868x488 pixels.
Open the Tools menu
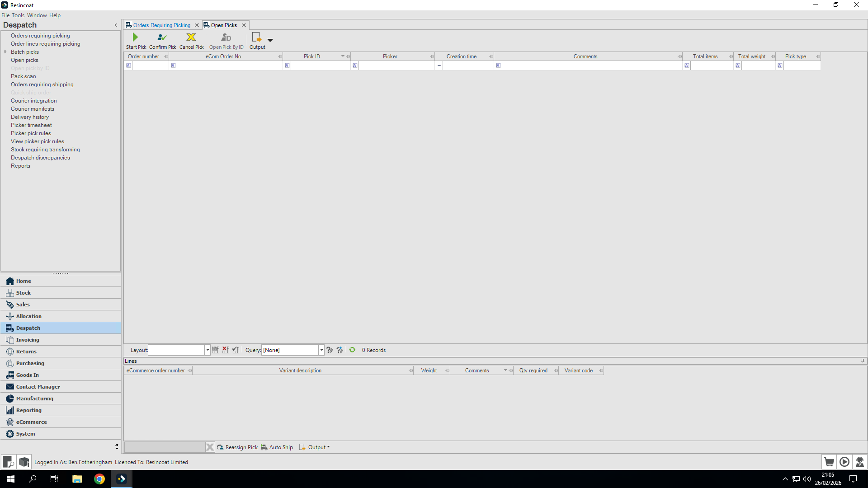(x=18, y=15)
